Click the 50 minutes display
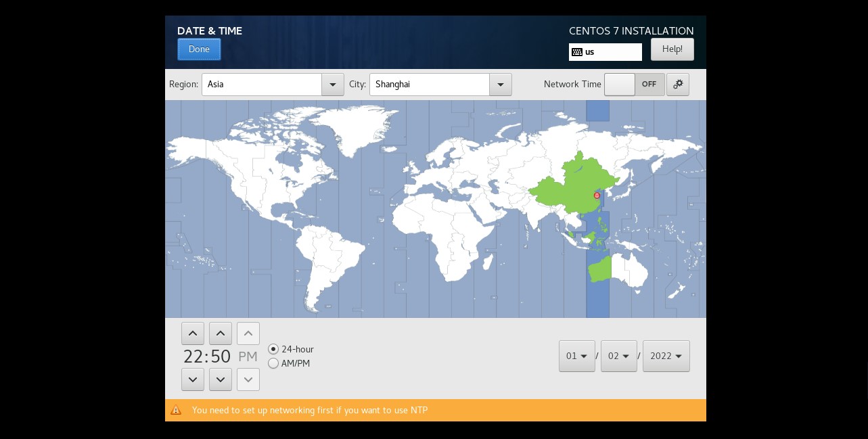 pyautogui.click(x=221, y=356)
